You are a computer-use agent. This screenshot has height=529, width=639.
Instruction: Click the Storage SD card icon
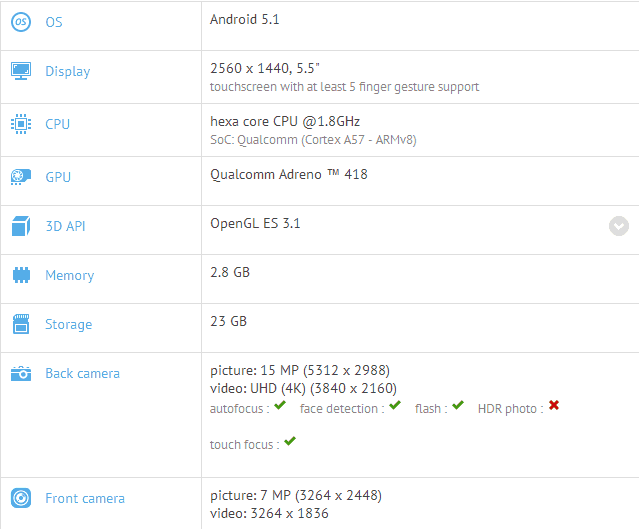[x=21, y=324]
